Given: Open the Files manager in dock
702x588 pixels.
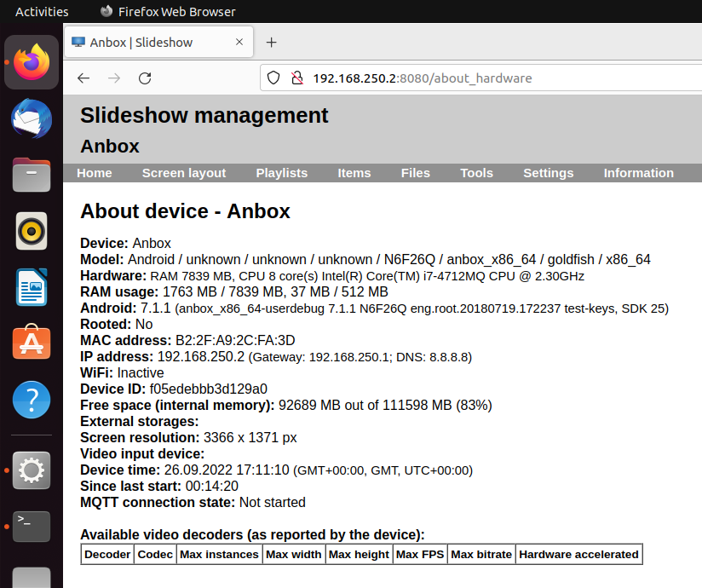Looking at the screenshot, I should click(32, 175).
